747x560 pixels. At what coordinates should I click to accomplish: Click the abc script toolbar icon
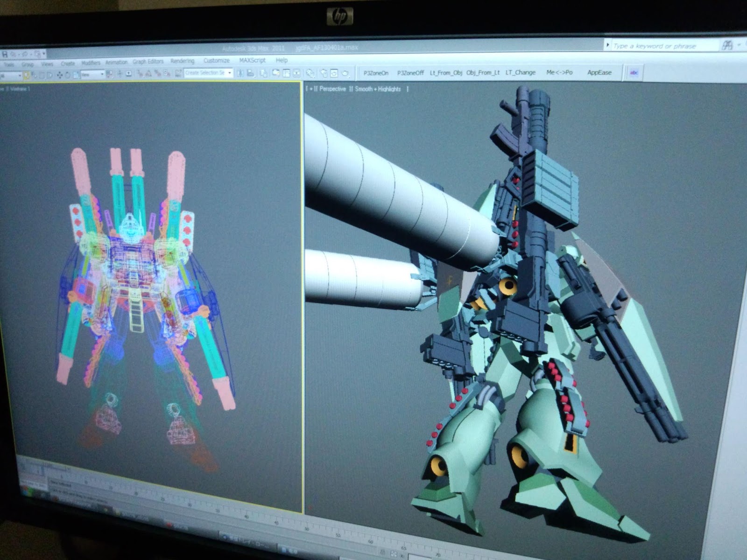coord(634,72)
